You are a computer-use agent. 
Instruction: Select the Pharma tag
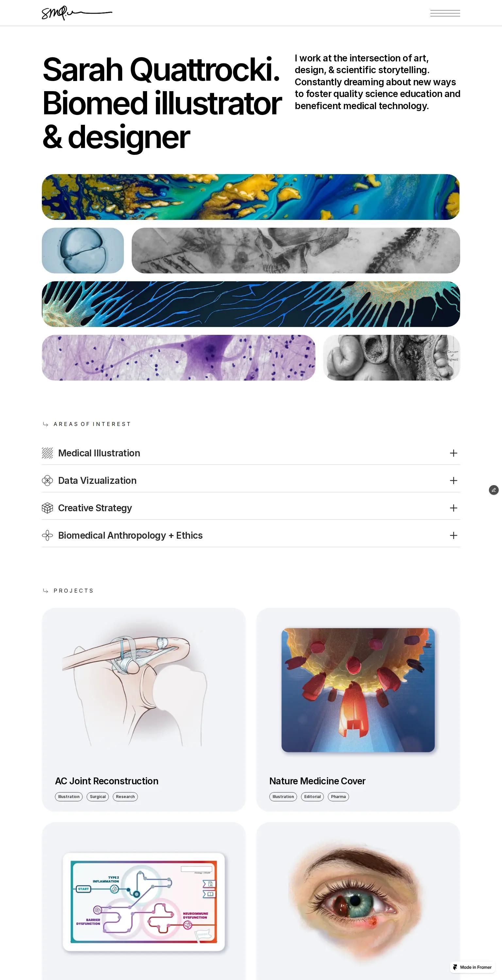tap(338, 797)
